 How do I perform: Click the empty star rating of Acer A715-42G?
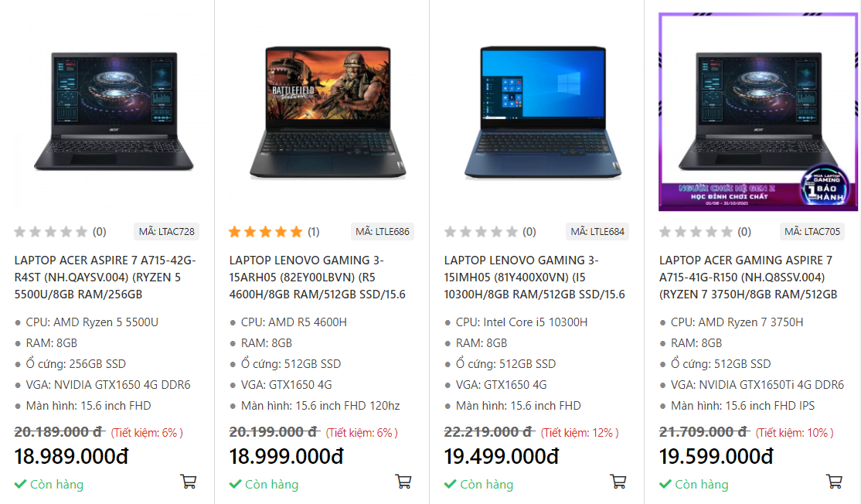pyautogui.click(x=51, y=231)
